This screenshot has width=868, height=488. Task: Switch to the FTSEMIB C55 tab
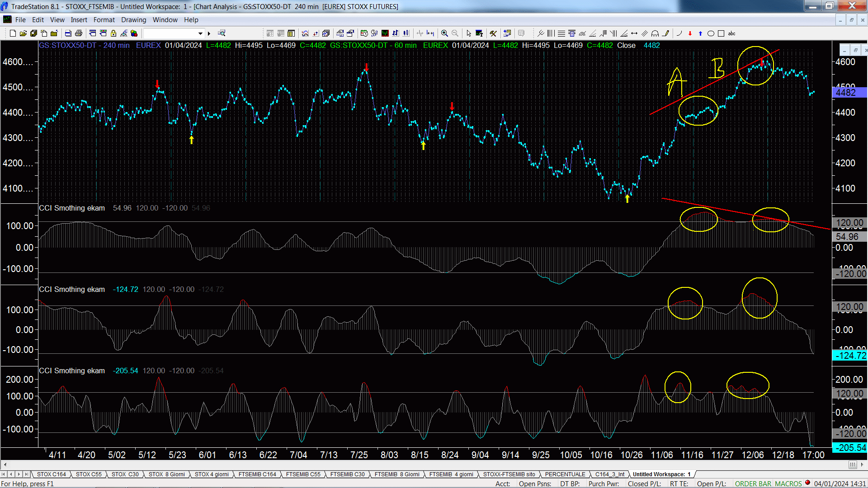[303, 474]
